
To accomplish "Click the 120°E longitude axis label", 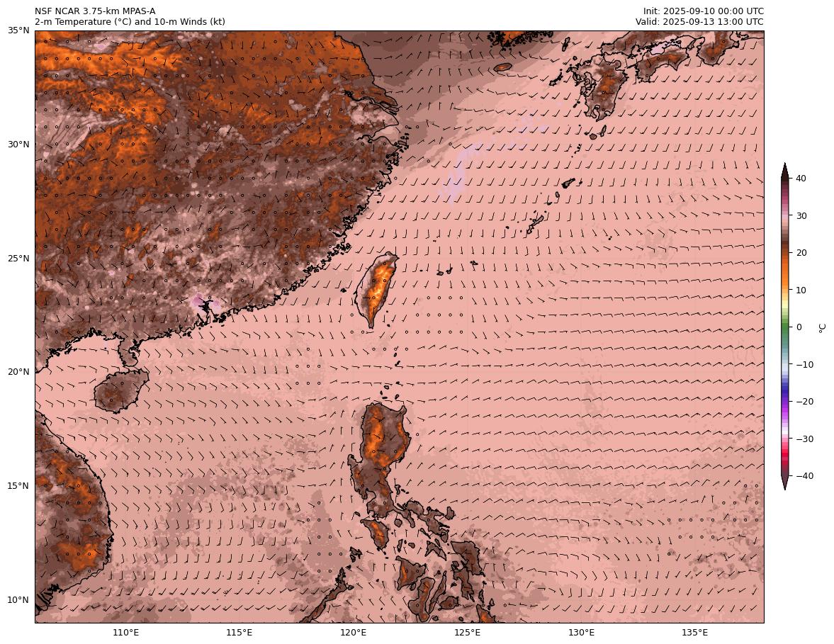I will [353, 633].
